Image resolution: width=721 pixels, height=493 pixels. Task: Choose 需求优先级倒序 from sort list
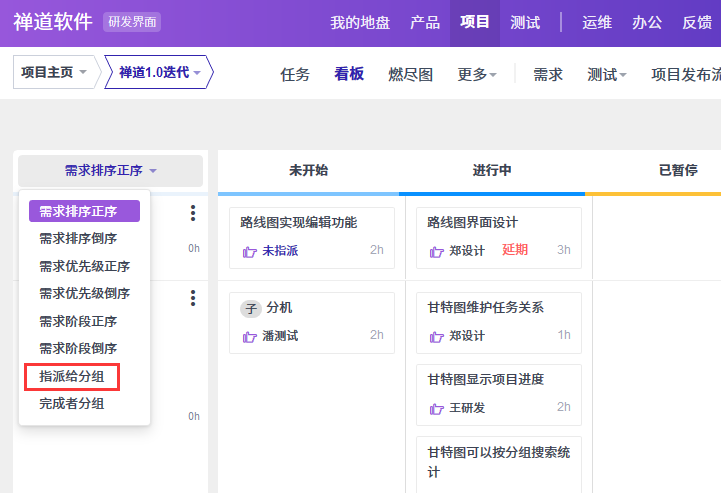[84, 294]
